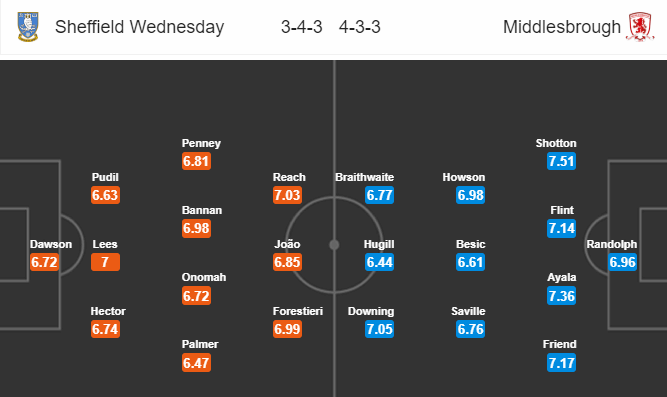Select Reach's 7.03 rating badge

coord(288,195)
